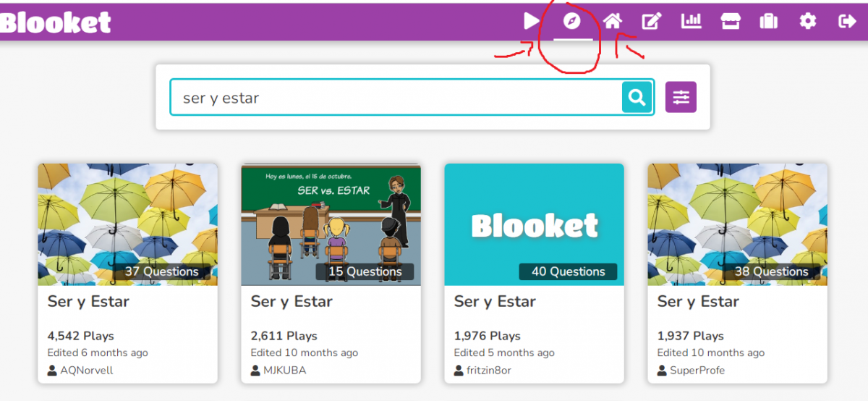868x401 pixels.
Task: Open the SuperProfe umbrella set thumbnail
Action: click(737, 224)
